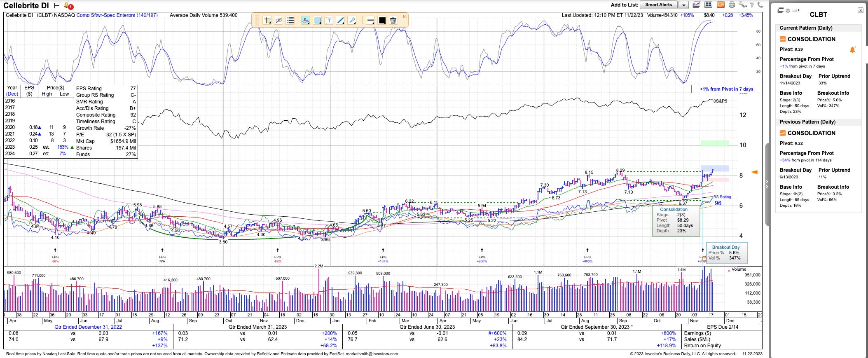Click the orange pivot alert bell in panel
This screenshot has width=868, height=358.
(852, 50)
